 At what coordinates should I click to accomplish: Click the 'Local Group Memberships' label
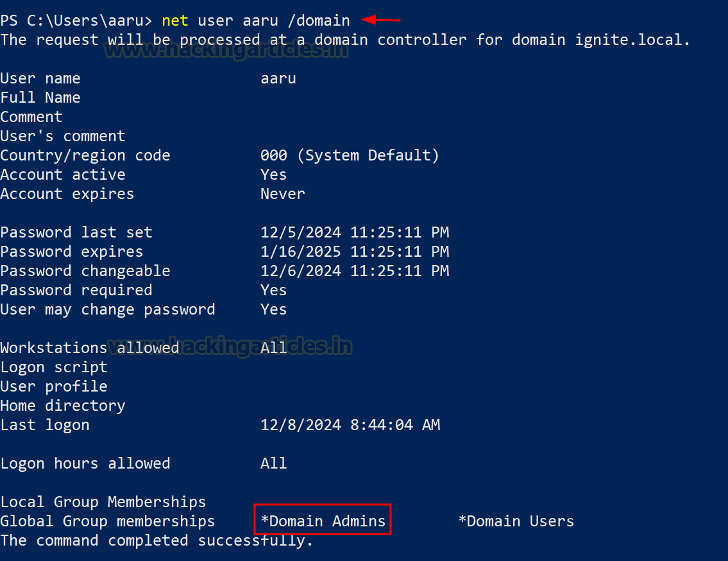[x=103, y=503]
